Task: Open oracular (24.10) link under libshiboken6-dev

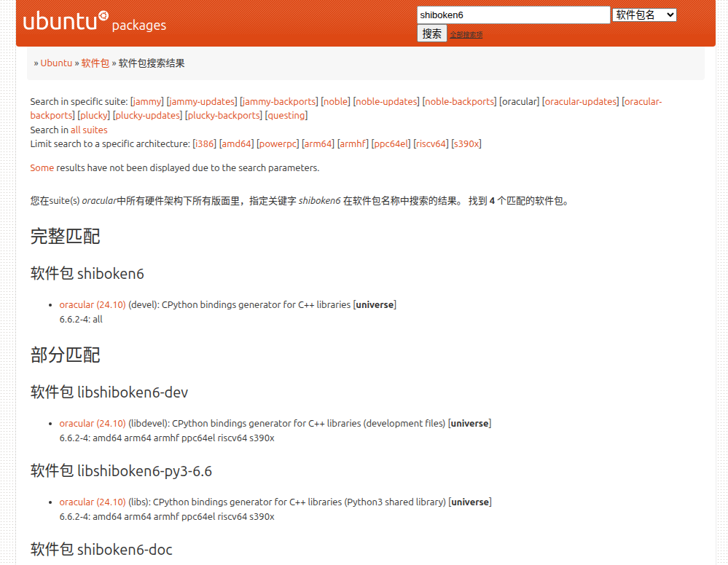Action: (x=93, y=424)
